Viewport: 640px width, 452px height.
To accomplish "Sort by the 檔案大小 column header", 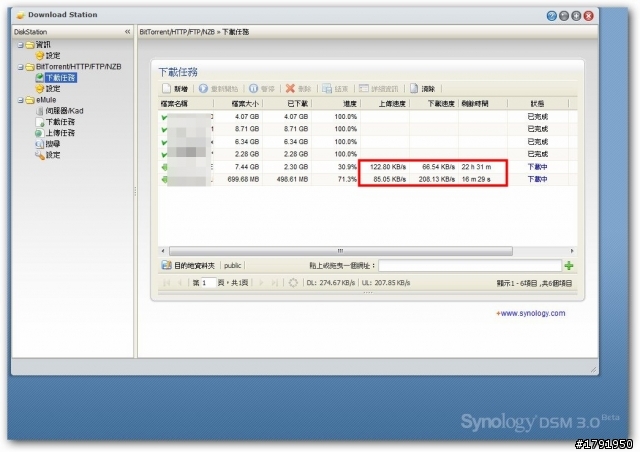I will (x=238, y=104).
